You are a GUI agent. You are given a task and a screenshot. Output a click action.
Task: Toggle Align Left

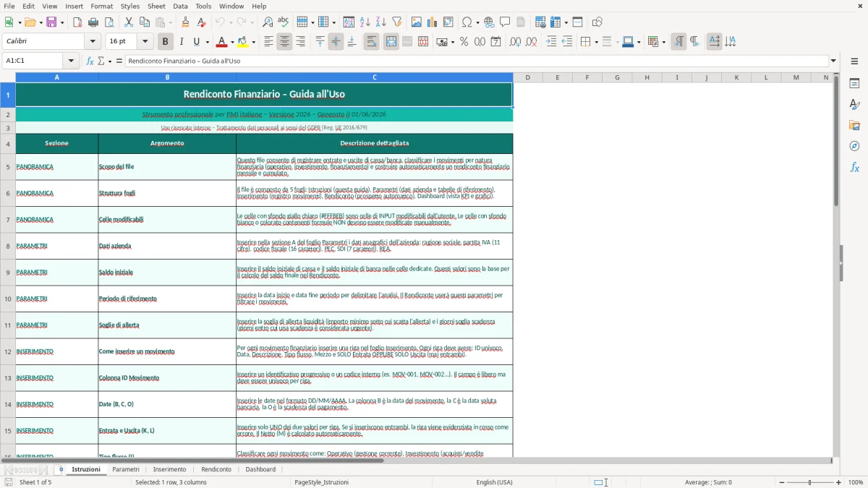coord(268,42)
